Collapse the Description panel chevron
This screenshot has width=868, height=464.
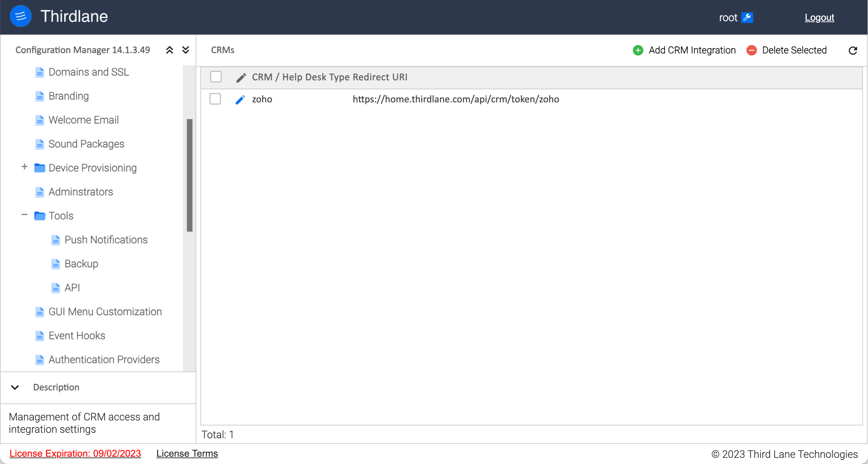pyautogui.click(x=15, y=387)
